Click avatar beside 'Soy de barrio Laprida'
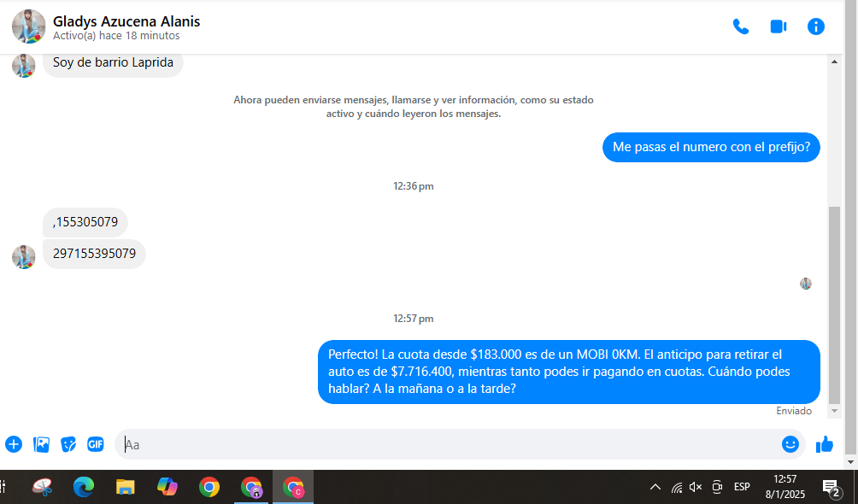The height and width of the screenshot is (504, 858). (24, 66)
